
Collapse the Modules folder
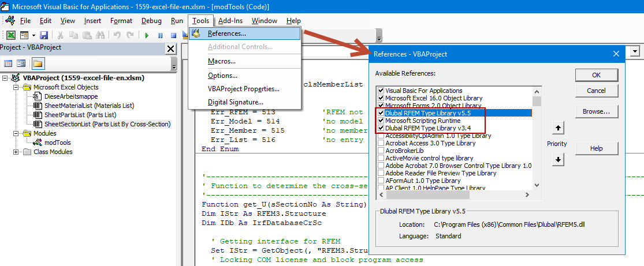click(16, 133)
